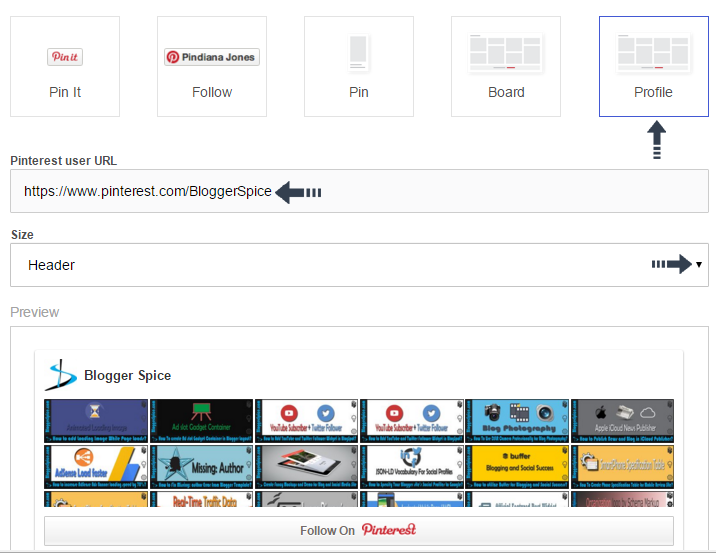The image size is (716, 553).
Task: Open the Animated Loading Image pin thumbnail
Action: [x=96, y=421]
